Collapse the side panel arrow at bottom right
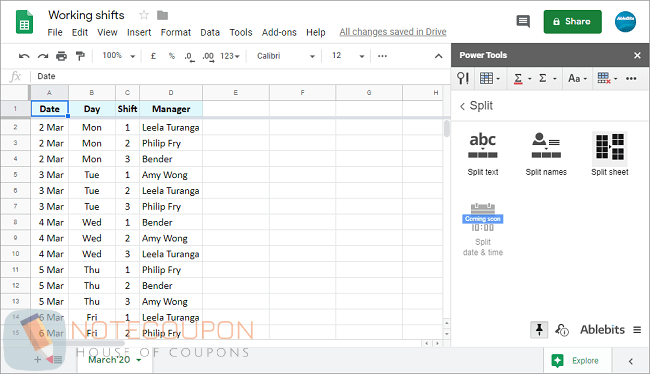 (x=631, y=361)
